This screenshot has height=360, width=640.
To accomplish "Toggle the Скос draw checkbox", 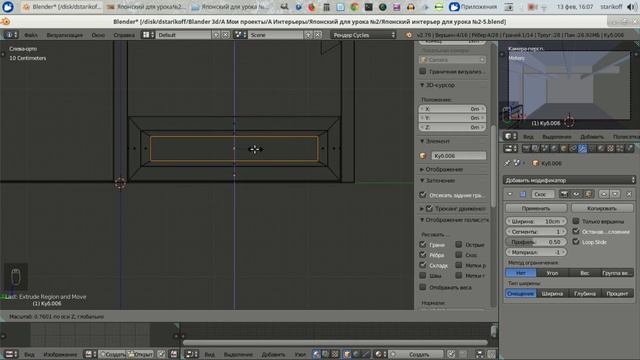I will point(459,255).
